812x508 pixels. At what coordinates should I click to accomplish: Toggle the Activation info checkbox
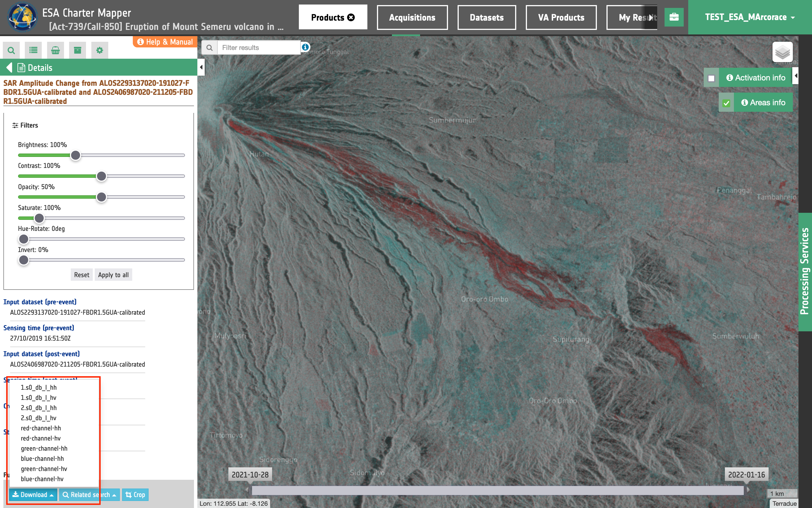coord(711,78)
